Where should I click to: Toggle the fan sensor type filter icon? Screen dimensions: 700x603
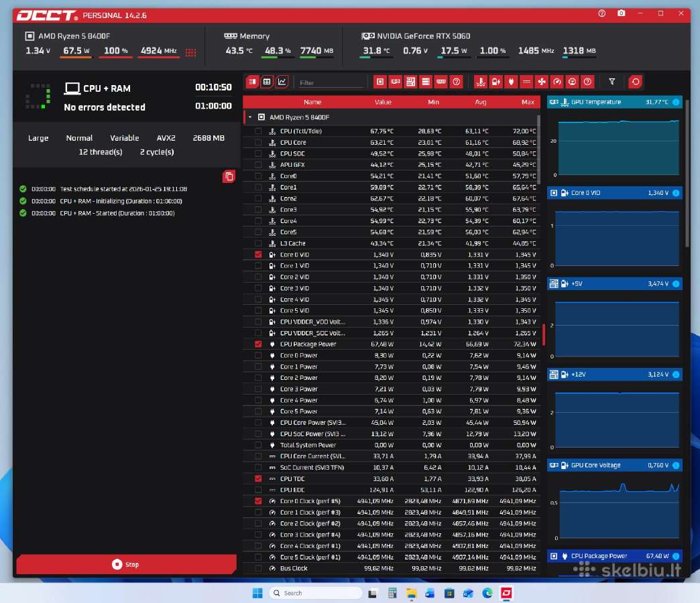[x=542, y=82]
